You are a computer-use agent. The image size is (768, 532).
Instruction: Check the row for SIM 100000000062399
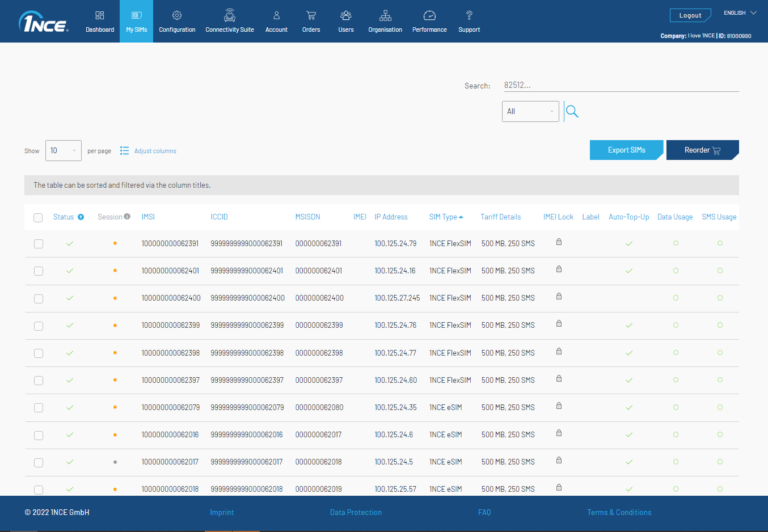pyautogui.click(x=39, y=326)
